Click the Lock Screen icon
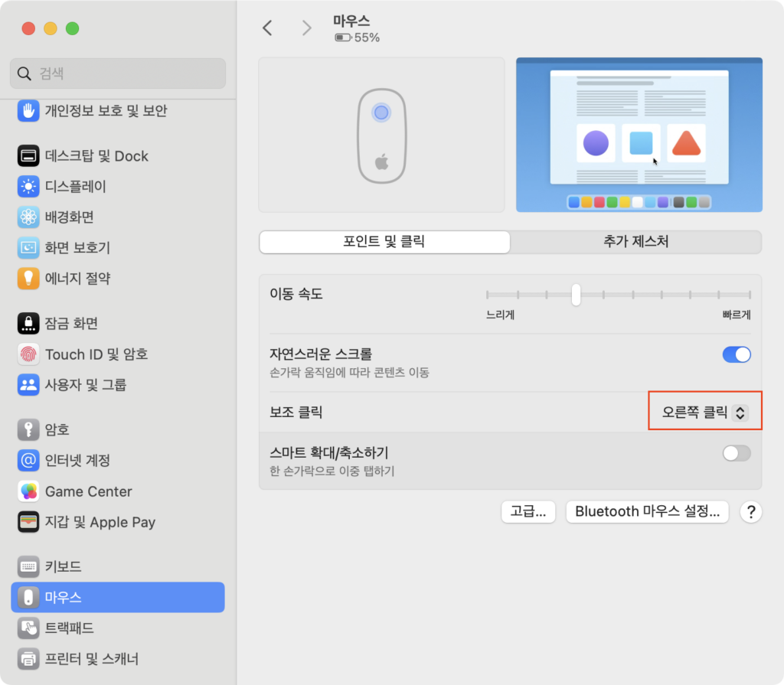 [x=28, y=324]
